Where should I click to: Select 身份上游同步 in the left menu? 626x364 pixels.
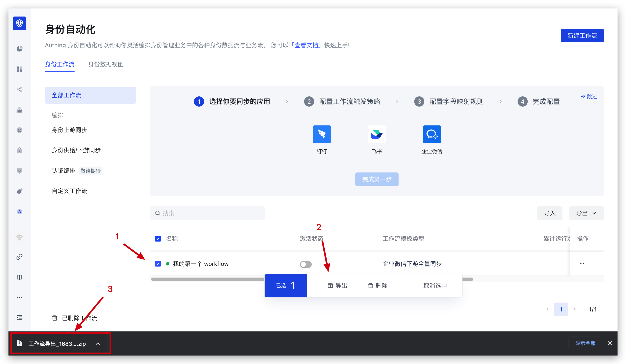69,130
